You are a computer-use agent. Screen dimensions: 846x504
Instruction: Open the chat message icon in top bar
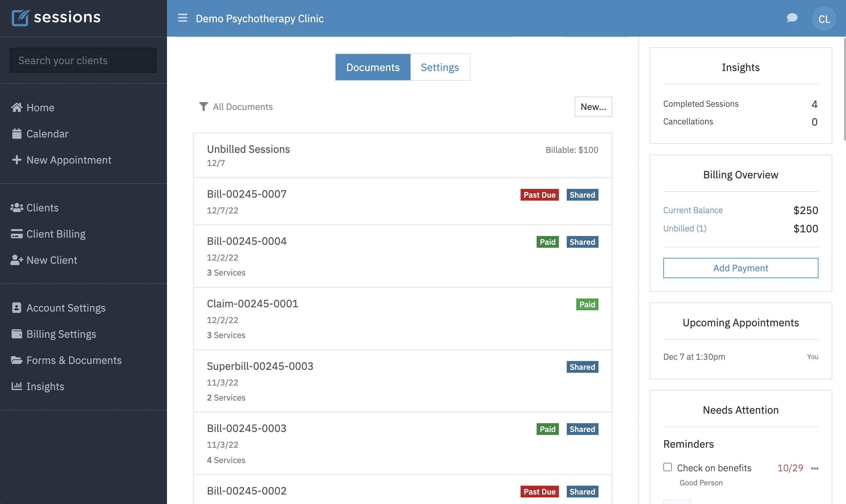(x=792, y=18)
